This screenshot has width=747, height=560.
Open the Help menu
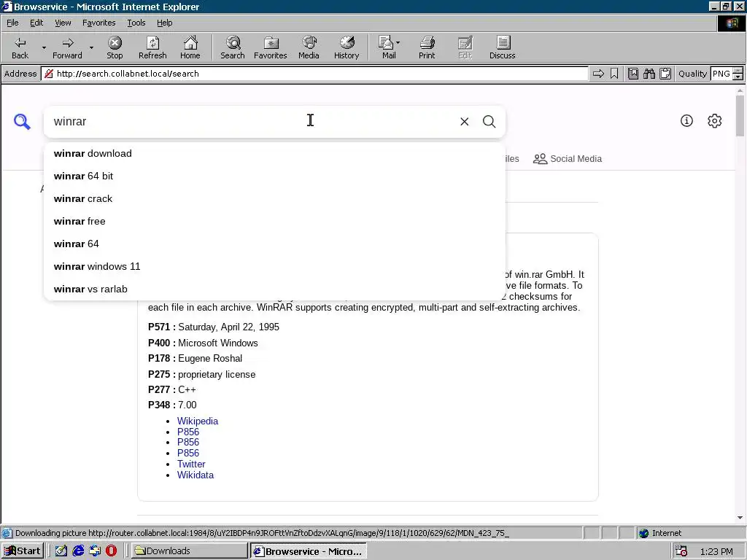(x=164, y=23)
